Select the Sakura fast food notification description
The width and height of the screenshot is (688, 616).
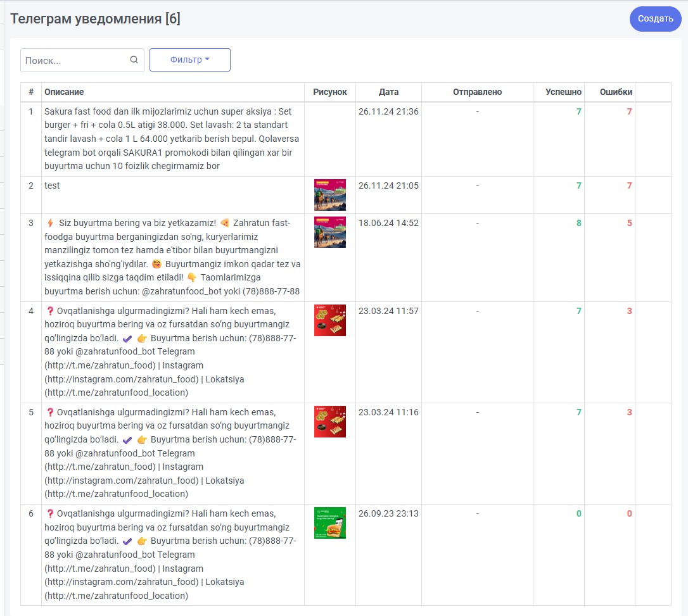[172, 139]
